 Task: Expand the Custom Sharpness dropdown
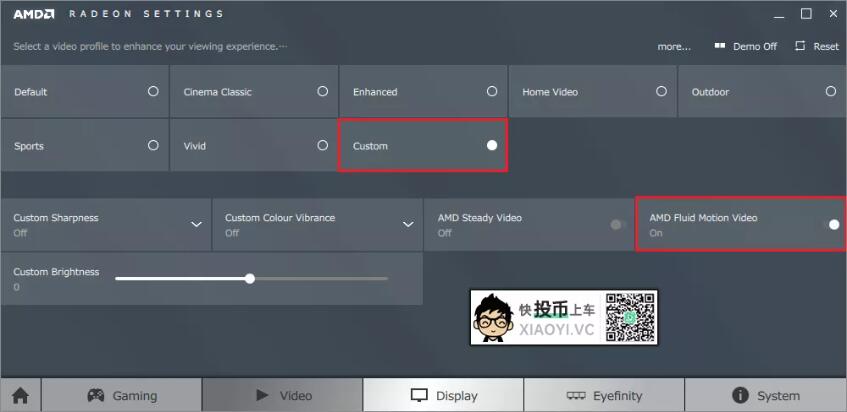click(x=197, y=224)
